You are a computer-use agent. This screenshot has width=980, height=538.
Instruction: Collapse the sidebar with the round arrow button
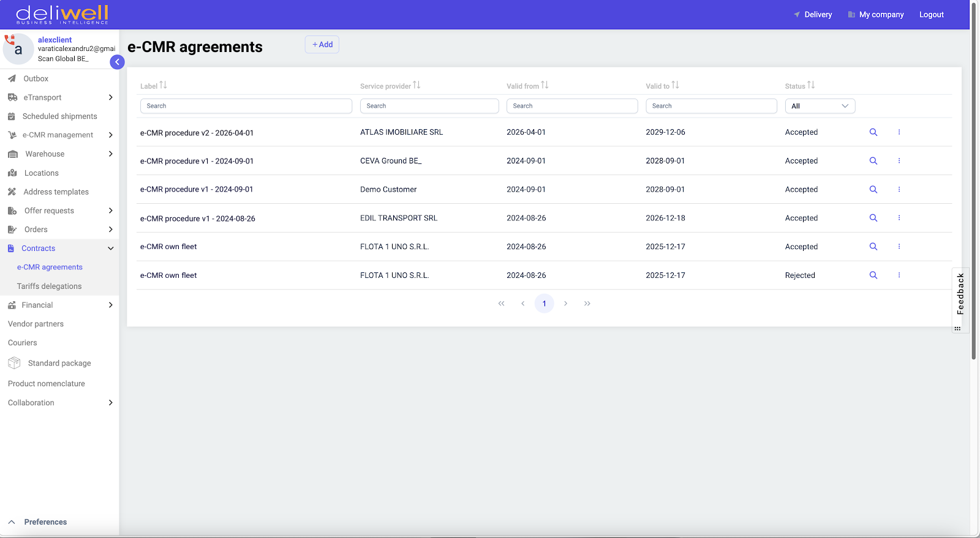coord(117,62)
